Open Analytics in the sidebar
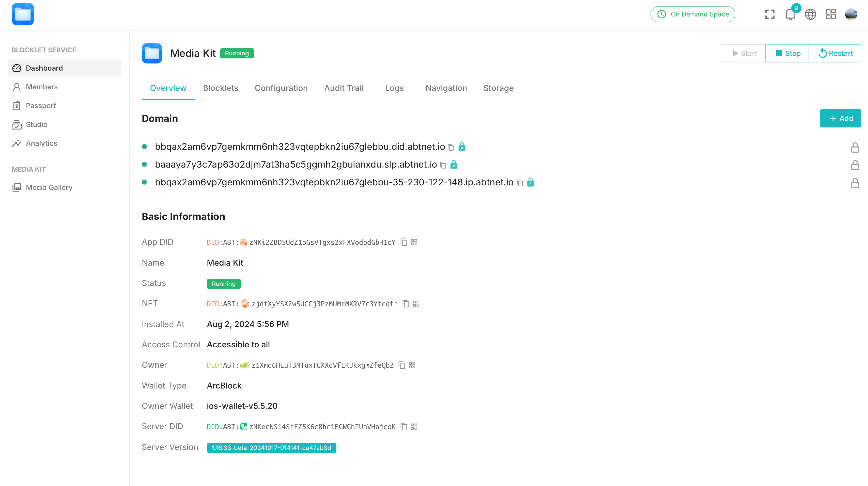The image size is (868, 486). pyautogui.click(x=64, y=143)
